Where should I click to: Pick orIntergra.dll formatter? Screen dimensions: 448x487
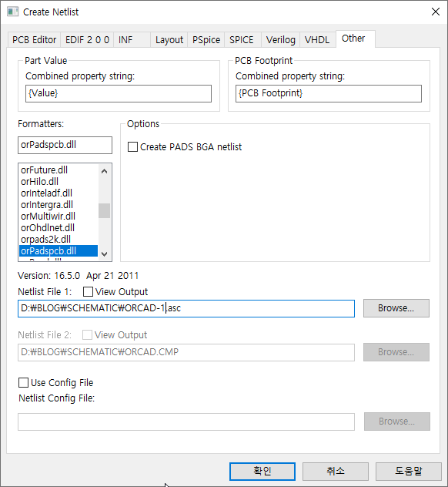[x=59, y=205]
